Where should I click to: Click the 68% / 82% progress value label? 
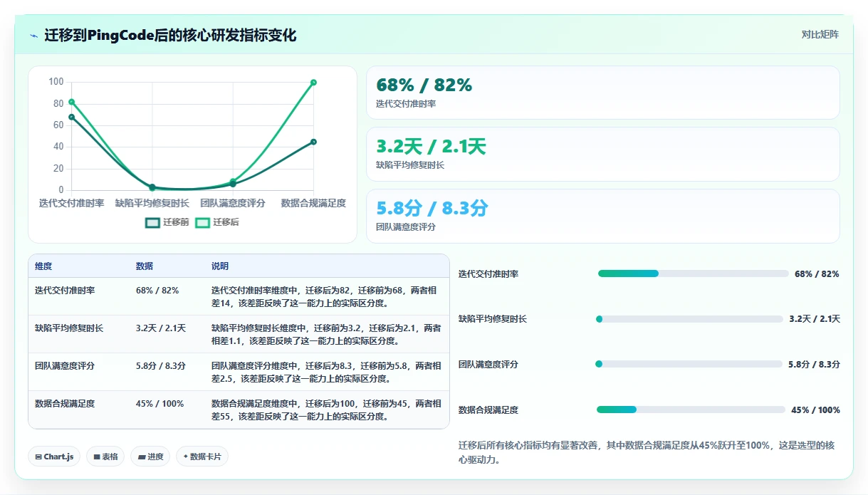pos(817,273)
